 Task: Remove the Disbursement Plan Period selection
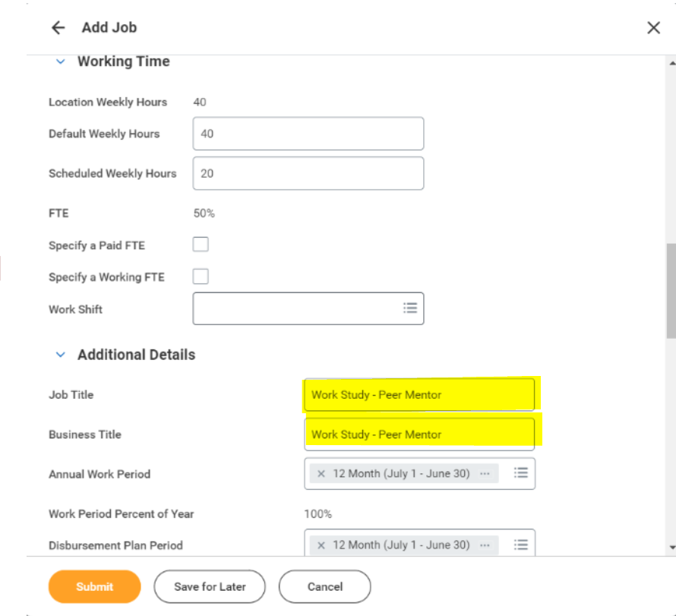[x=321, y=545]
